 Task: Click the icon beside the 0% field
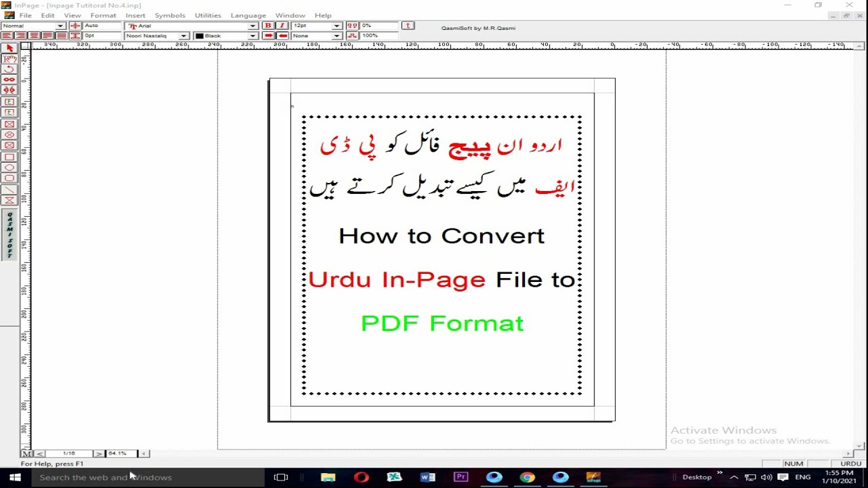[353, 26]
